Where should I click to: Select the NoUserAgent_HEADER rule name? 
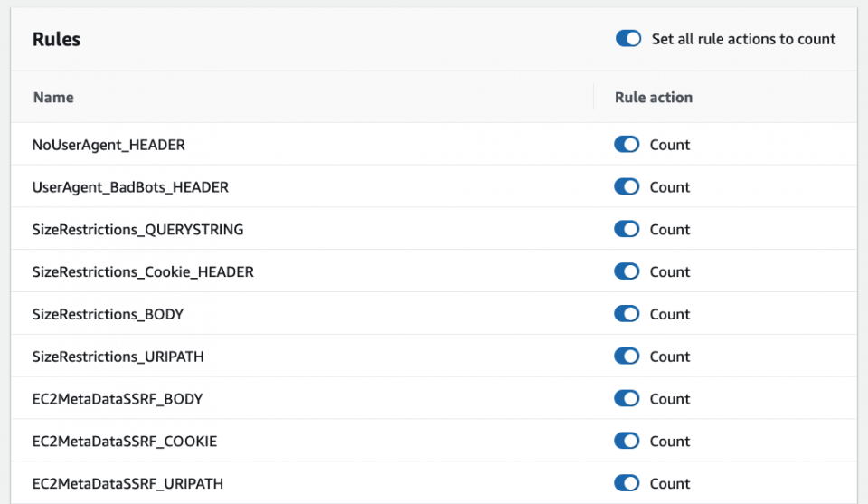[108, 145]
